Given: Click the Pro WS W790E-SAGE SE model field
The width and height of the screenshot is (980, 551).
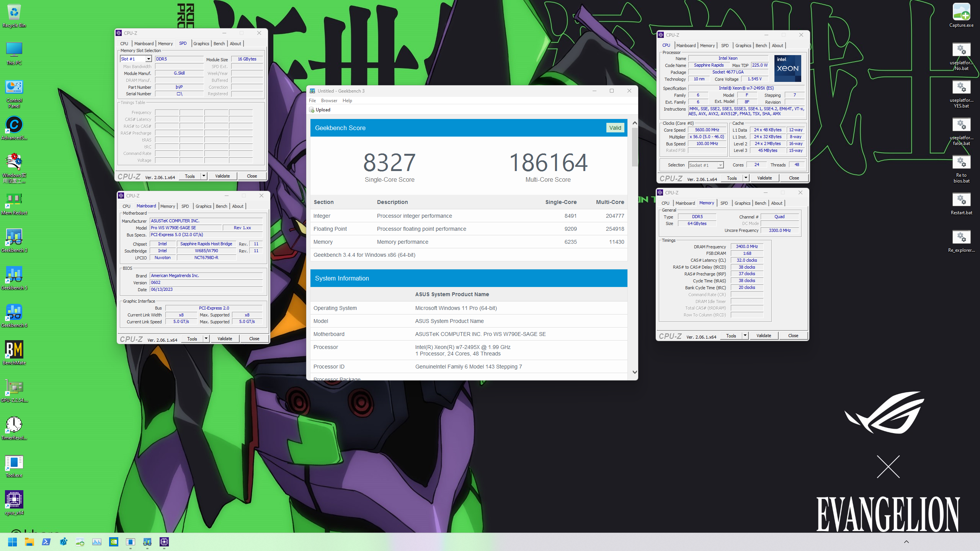Looking at the screenshot, I should (185, 228).
